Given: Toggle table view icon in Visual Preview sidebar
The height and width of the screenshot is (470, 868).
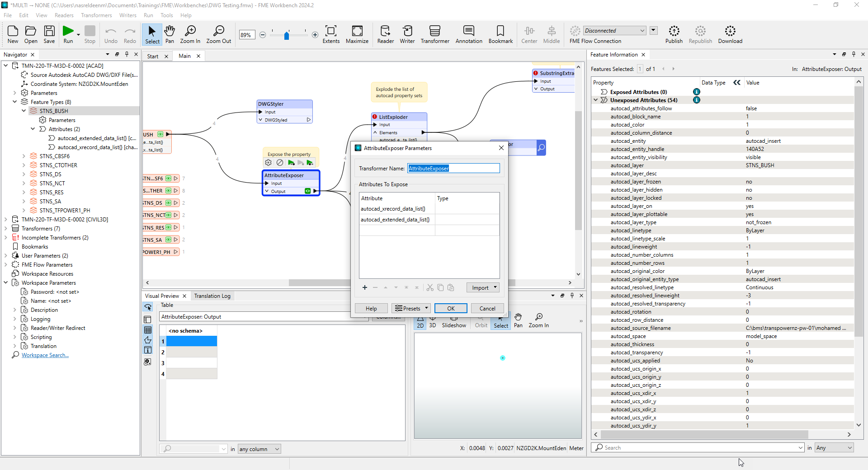Looking at the screenshot, I should click(148, 330).
